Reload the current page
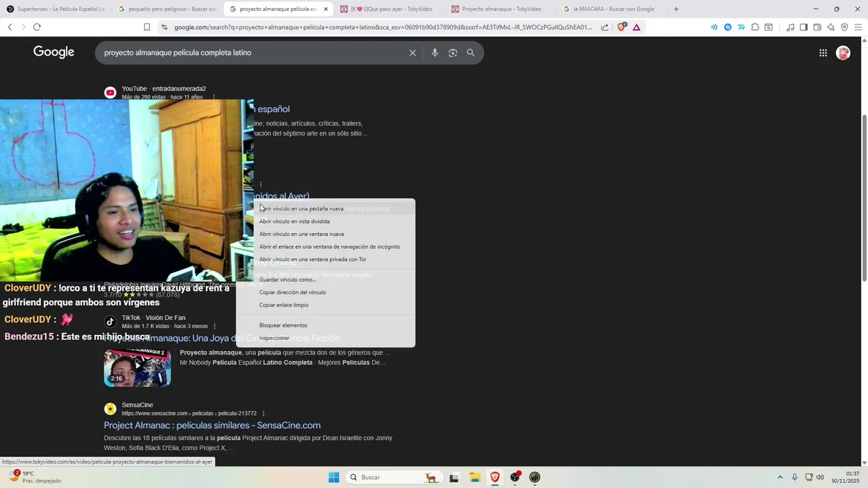The width and height of the screenshot is (868, 488). [37, 27]
